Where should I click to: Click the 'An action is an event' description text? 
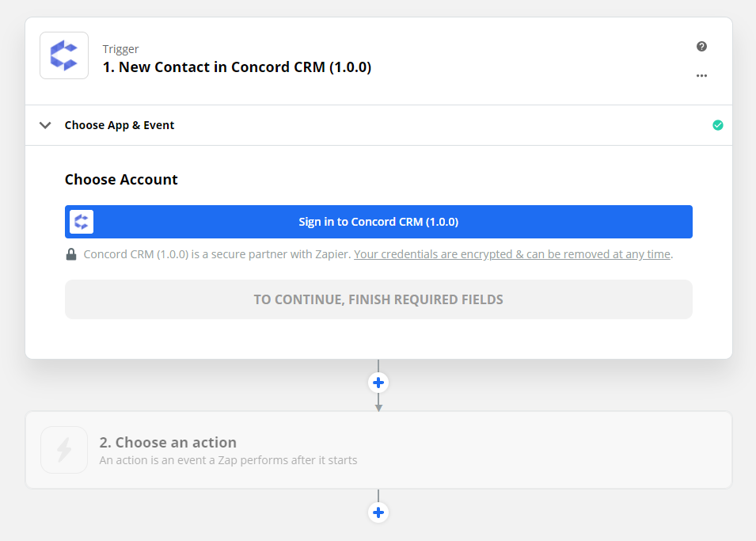tap(228, 460)
